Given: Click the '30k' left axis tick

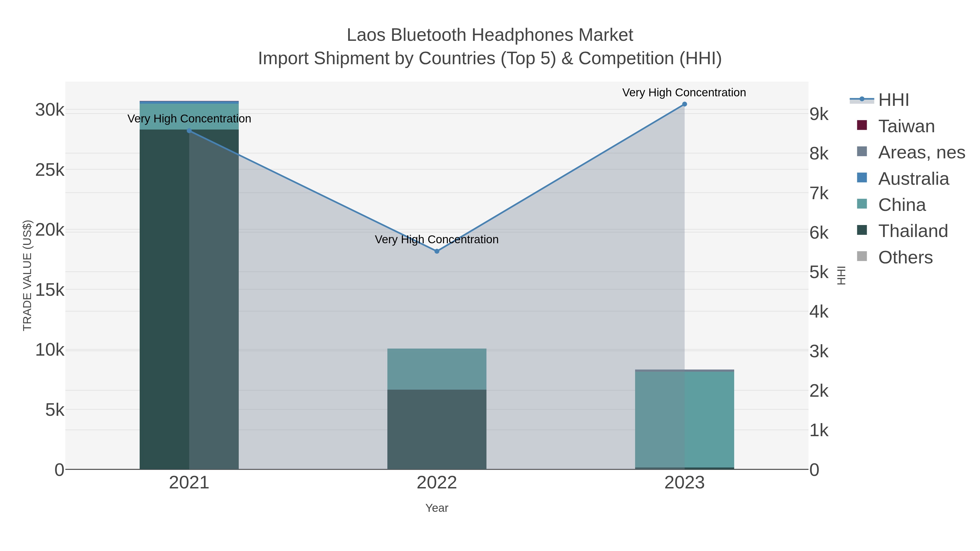Looking at the screenshot, I should coord(50,110).
